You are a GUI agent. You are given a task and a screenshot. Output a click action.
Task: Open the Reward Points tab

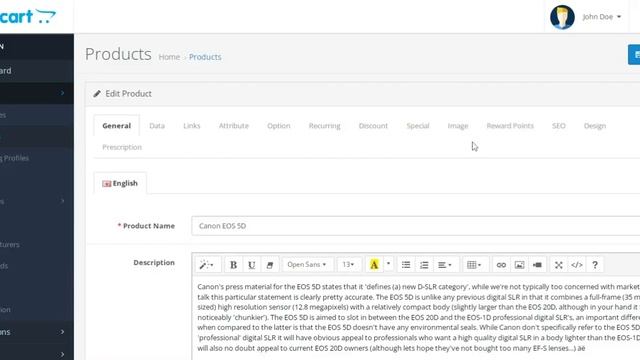point(510,126)
